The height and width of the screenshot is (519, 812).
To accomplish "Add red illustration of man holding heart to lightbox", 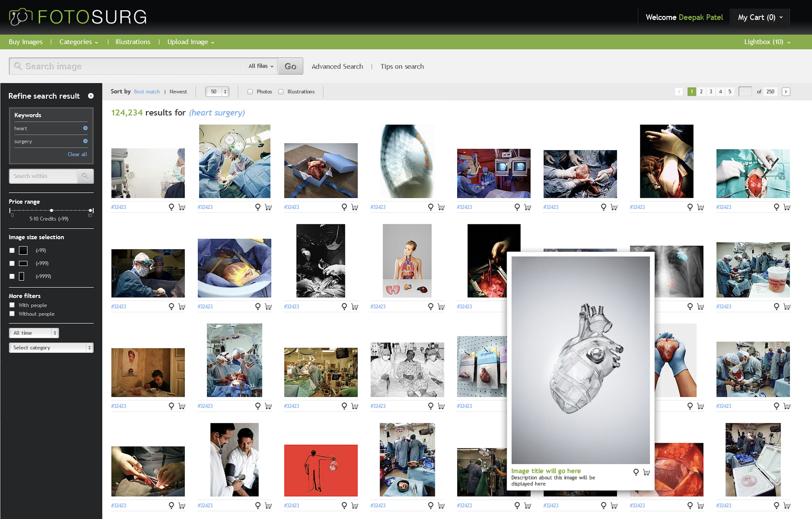I will [x=344, y=505].
